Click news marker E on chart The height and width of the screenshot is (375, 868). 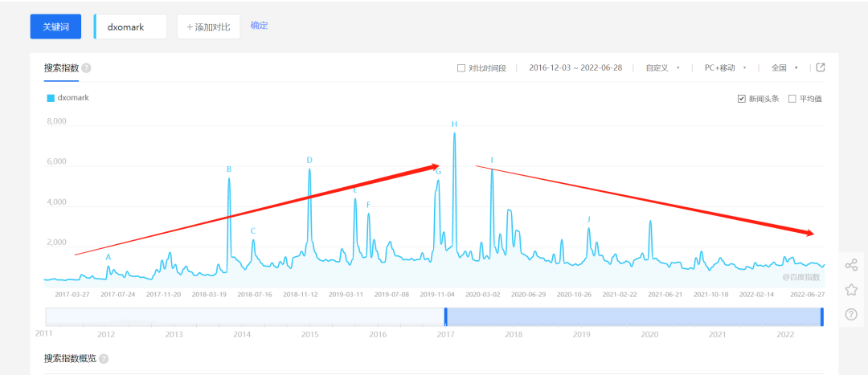[355, 190]
